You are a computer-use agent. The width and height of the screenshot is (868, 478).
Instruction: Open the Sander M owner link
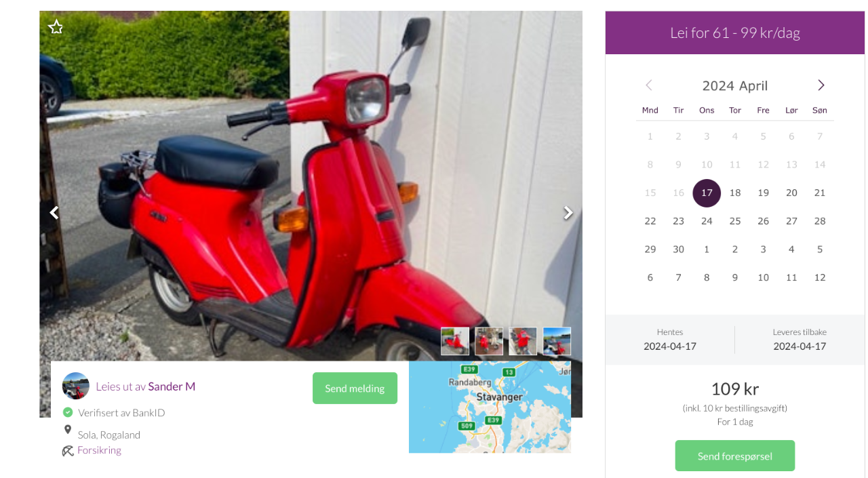[x=172, y=386]
